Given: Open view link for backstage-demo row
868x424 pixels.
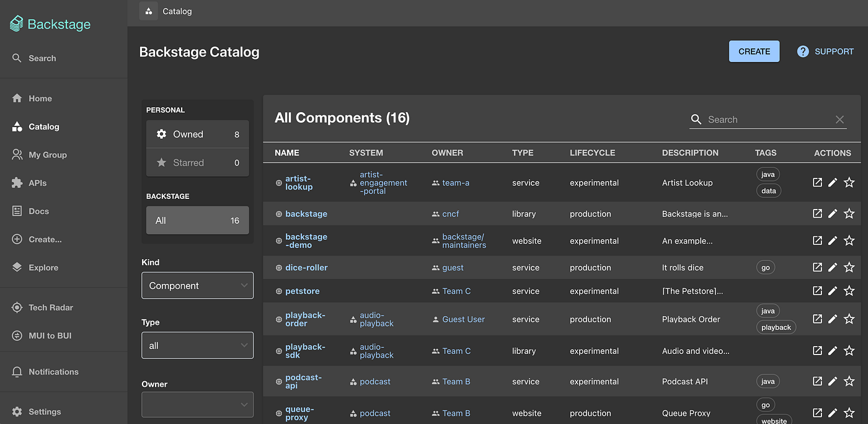Looking at the screenshot, I should point(817,241).
